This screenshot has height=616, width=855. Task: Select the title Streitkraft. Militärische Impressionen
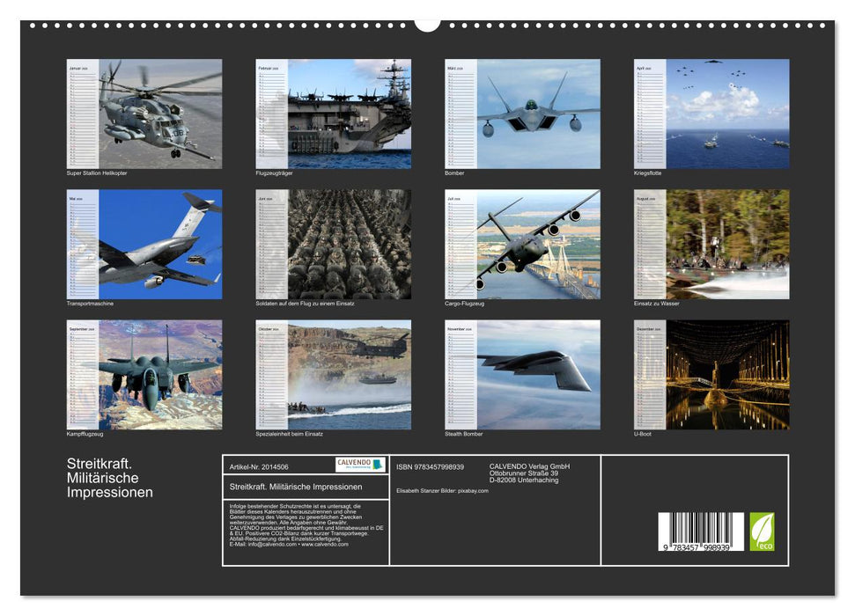295,487
